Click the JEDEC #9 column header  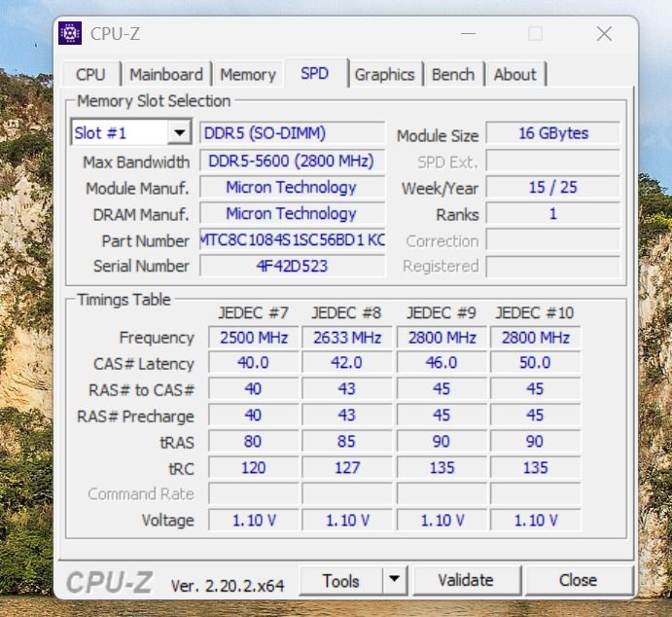coord(442,313)
